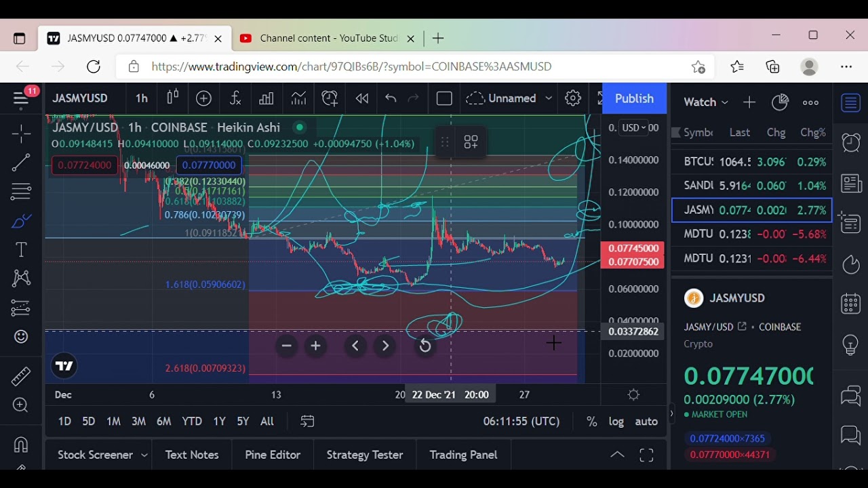Open the Strategy Tester tab
Image resolution: width=868 pixels, height=488 pixels.
point(365,455)
